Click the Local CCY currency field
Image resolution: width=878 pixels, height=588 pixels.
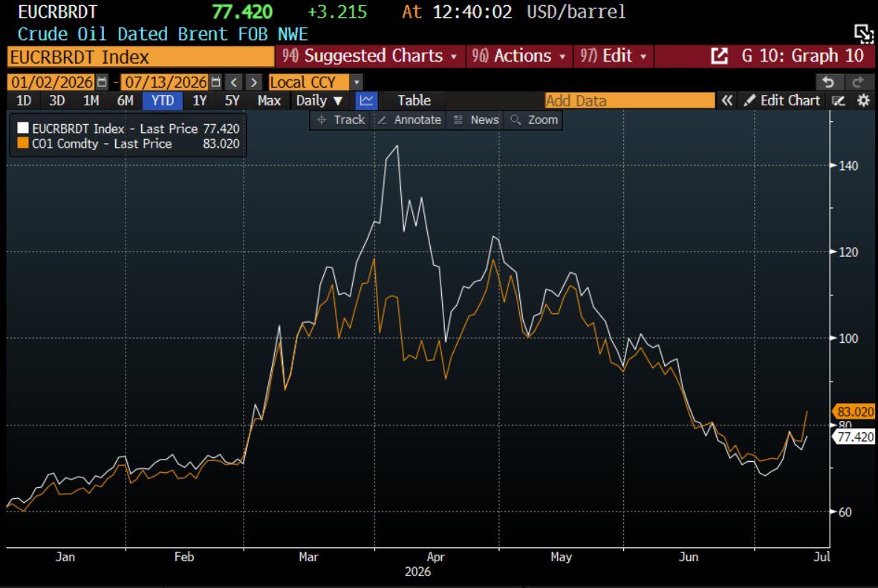(309, 82)
